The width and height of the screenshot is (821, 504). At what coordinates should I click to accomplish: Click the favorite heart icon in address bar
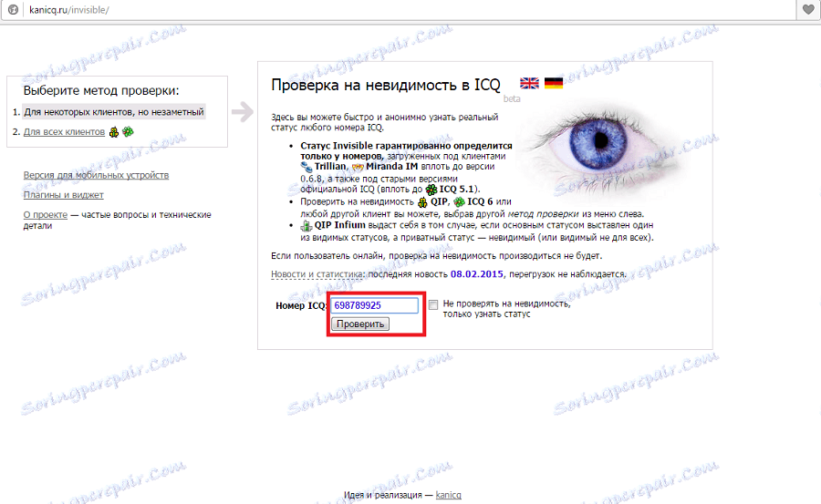pos(809,9)
